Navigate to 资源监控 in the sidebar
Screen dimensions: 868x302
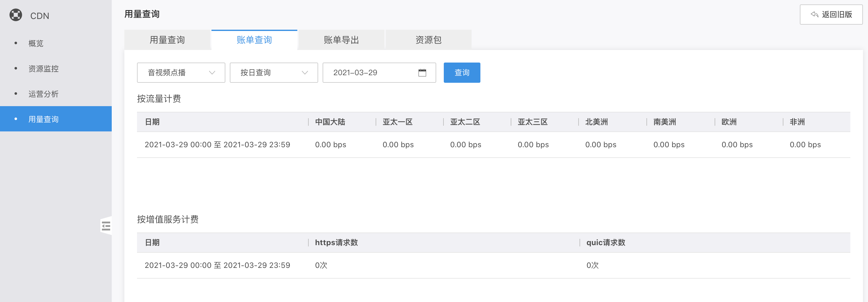(x=44, y=69)
